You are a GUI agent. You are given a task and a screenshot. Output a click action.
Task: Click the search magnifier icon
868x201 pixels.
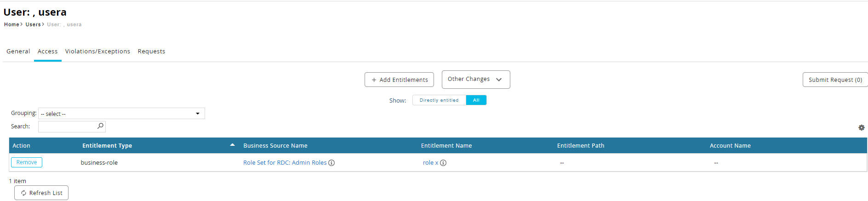point(100,126)
